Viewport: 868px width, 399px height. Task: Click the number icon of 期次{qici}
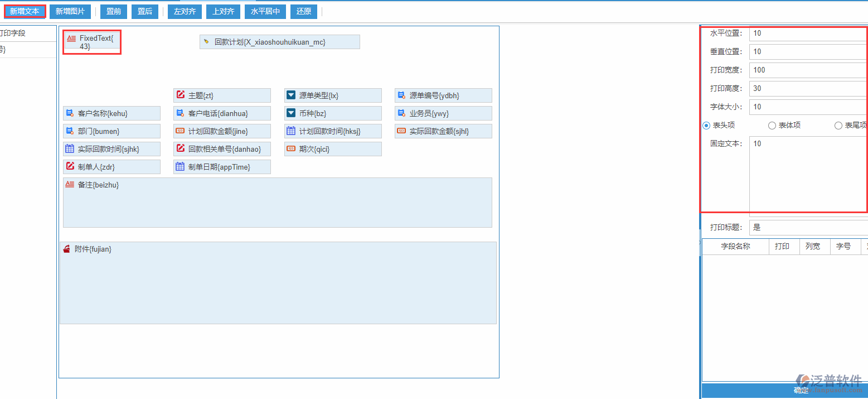[x=291, y=148]
